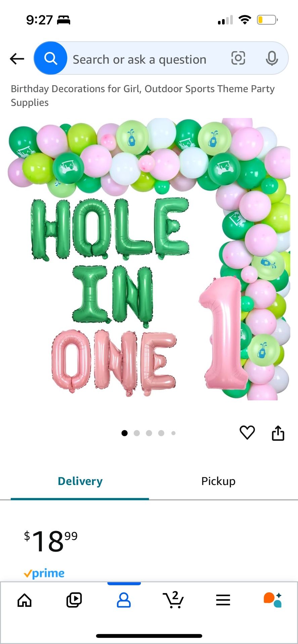Open camera lens visual search

pos(238,58)
